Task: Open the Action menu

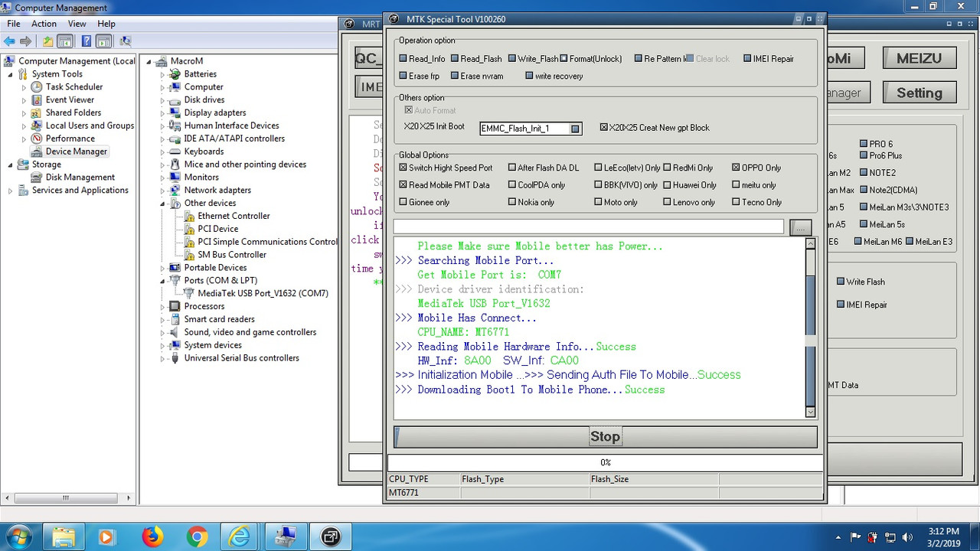Action: tap(44, 24)
